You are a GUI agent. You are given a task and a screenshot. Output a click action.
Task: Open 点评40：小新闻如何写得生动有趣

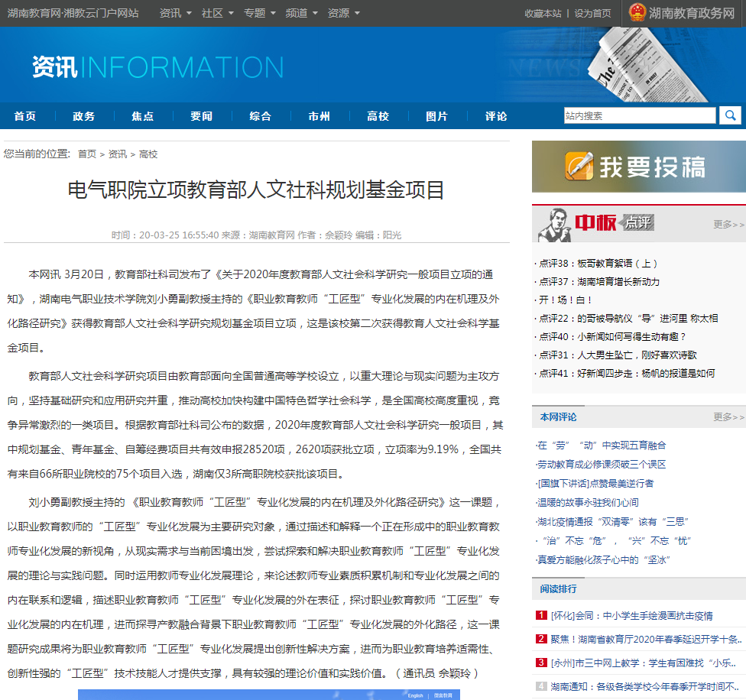pos(612,337)
